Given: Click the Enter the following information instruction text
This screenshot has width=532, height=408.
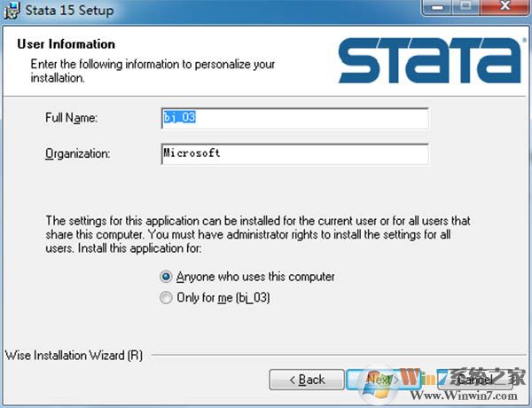Looking at the screenshot, I should tap(153, 71).
